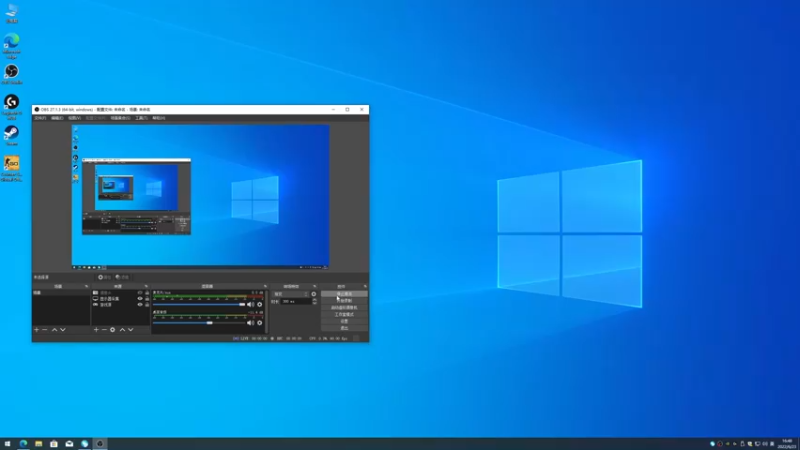Remove the selected scene with the Scenes minus icon
Viewport: 800px width, 450px height.
click(x=45, y=330)
